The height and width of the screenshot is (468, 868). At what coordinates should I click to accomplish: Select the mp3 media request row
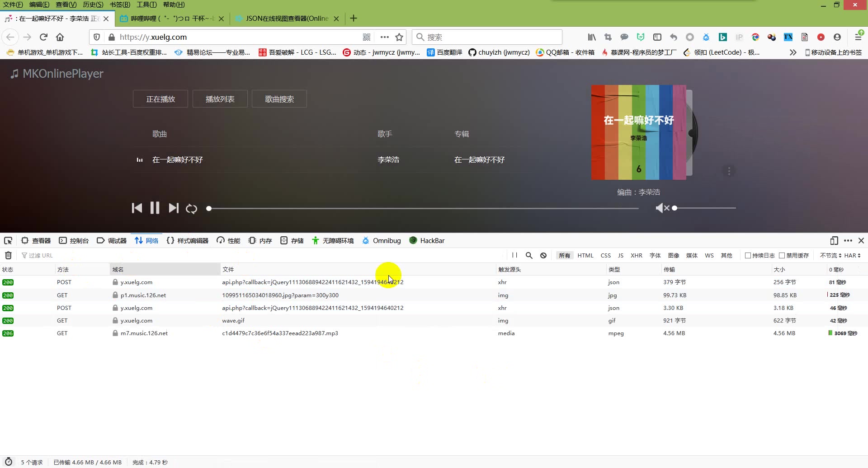click(x=434, y=333)
